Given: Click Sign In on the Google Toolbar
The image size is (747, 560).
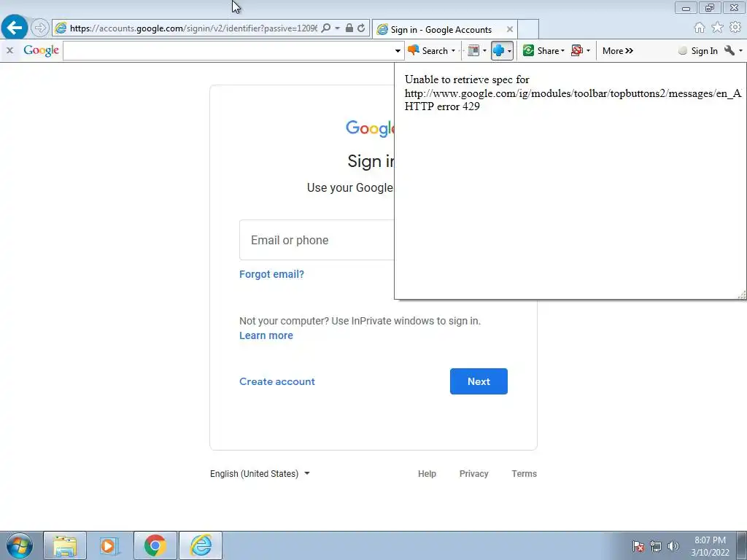Looking at the screenshot, I should click(x=698, y=50).
